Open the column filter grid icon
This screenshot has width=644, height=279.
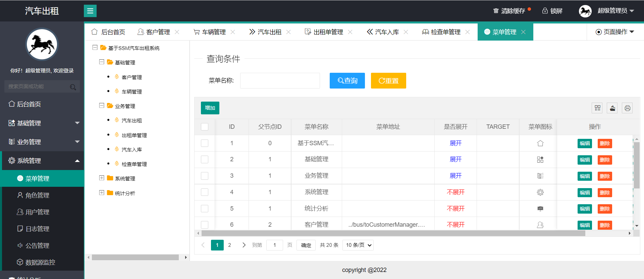click(597, 108)
